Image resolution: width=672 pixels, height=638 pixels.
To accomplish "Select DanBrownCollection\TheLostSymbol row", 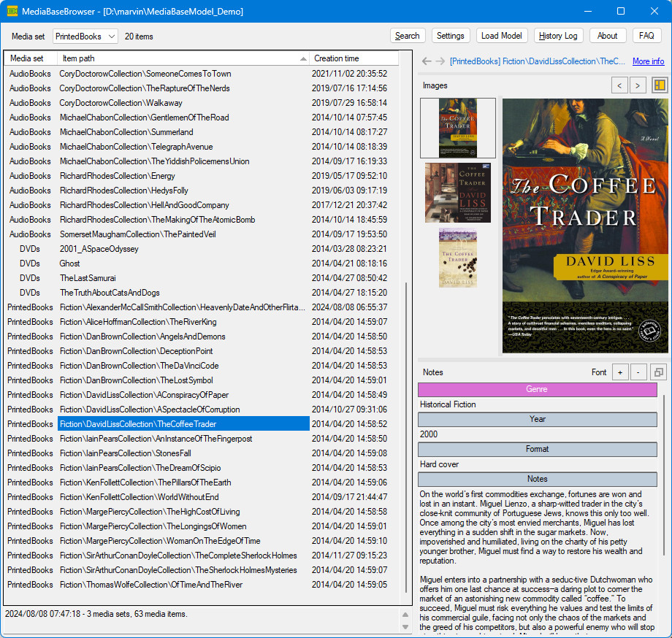I will (x=201, y=380).
